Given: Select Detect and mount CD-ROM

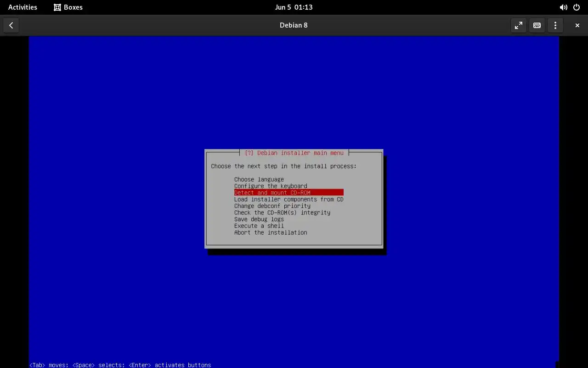Looking at the screenshot, I should tap(288, 193).
